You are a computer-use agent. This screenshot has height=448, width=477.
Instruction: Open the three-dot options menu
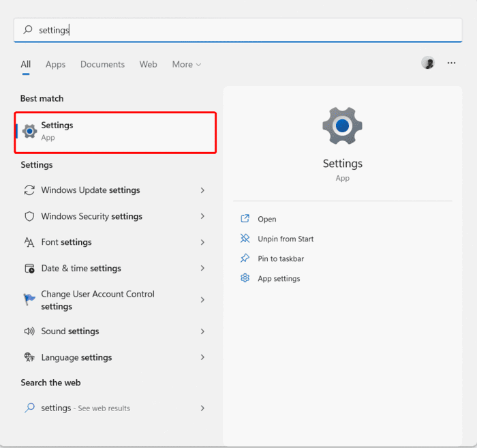[x=451, y=63]
